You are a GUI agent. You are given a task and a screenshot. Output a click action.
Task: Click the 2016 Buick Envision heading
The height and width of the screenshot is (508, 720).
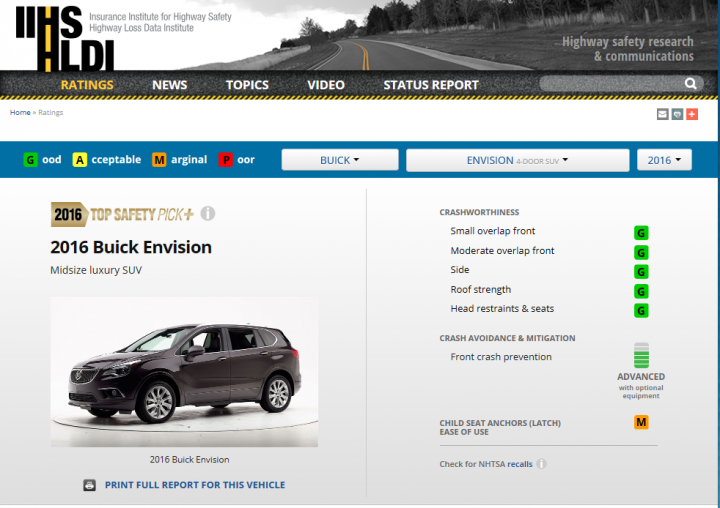pyautogui.click(x=131, y=247)
